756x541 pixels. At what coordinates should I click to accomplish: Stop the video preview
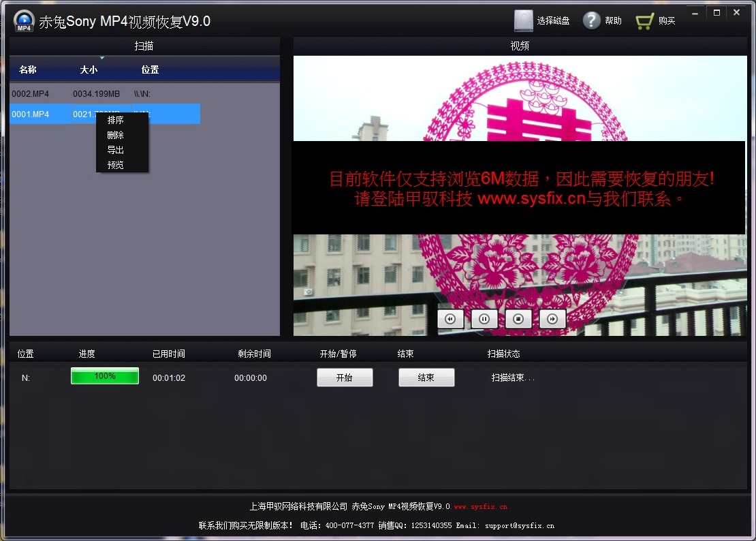pos(518,319)
